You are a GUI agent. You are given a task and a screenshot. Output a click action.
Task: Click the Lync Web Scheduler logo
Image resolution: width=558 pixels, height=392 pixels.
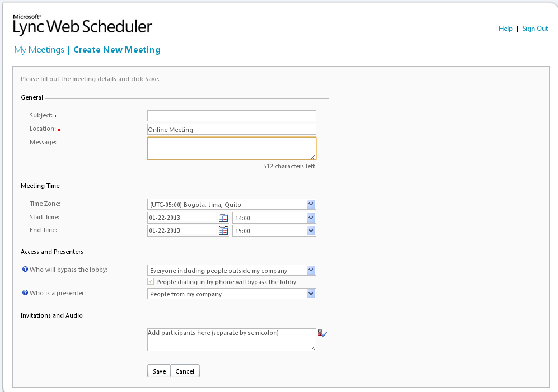point(83,25)
